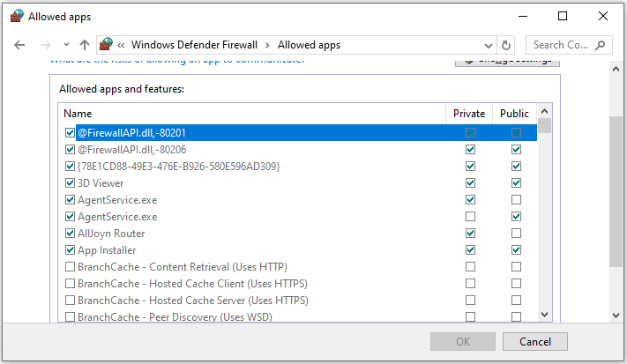Click list scrollbar down arrow
Viewport: 627px width, 364px height.
tap(544, 315)
